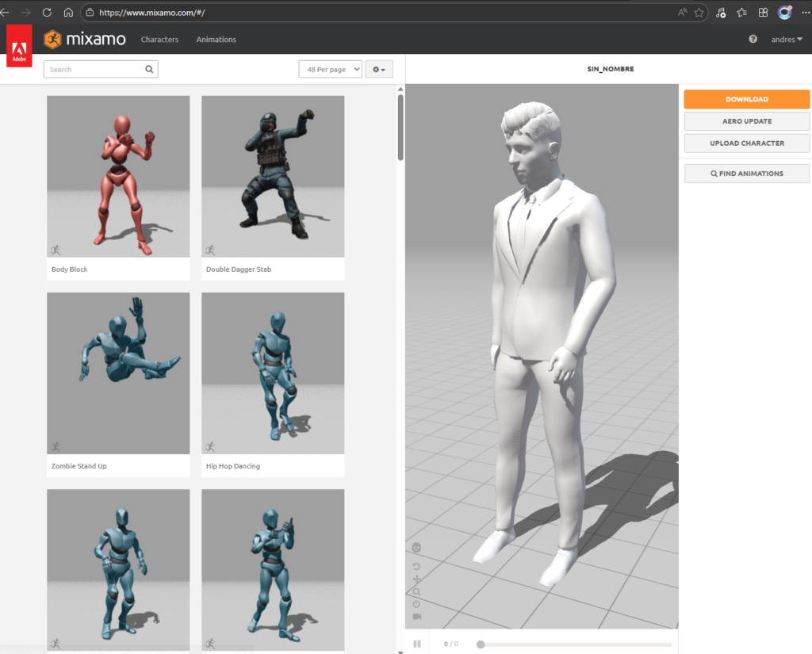
Task: Open the 48 Per page dropdown
Action: pyautogui.click(x=330, y=70)
